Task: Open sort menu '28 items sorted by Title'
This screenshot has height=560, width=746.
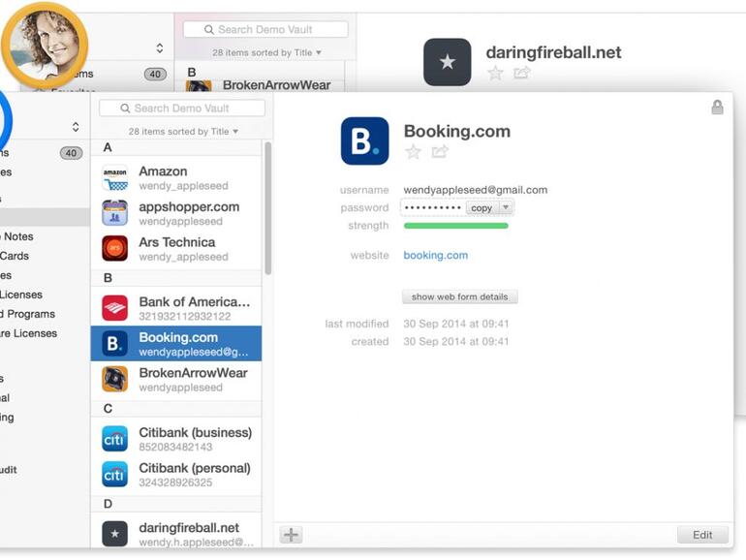Action: (183, 132)
